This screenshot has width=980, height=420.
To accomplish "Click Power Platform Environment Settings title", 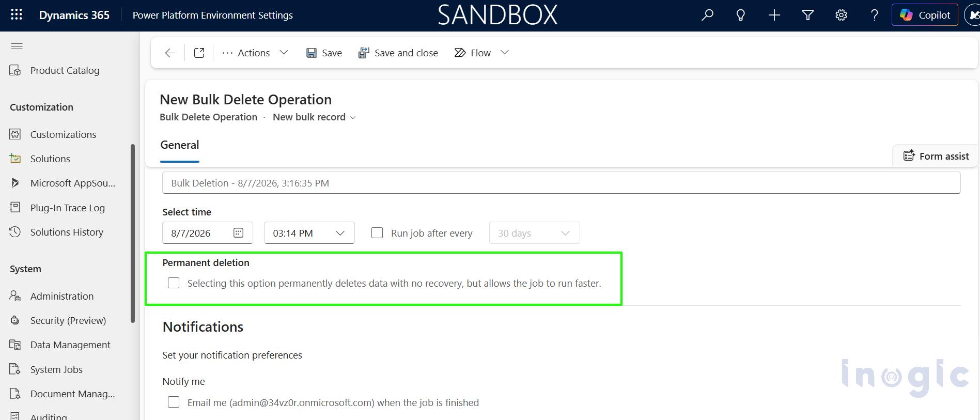I will click(212, 15).
